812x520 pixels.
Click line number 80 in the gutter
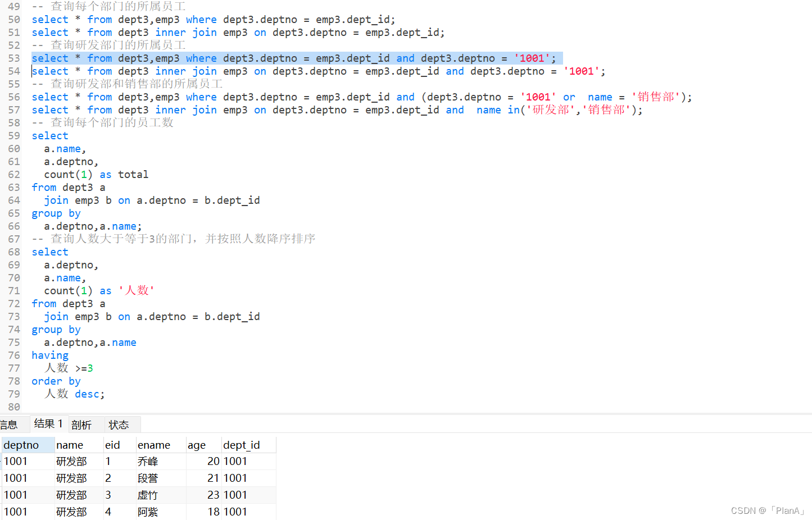point(14,407)
